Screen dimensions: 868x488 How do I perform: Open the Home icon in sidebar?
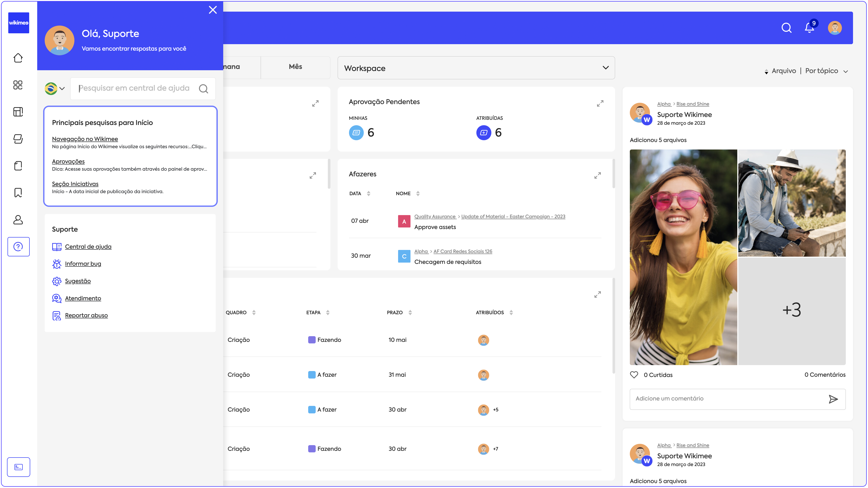pyautogui.click(x=18, y=58)
